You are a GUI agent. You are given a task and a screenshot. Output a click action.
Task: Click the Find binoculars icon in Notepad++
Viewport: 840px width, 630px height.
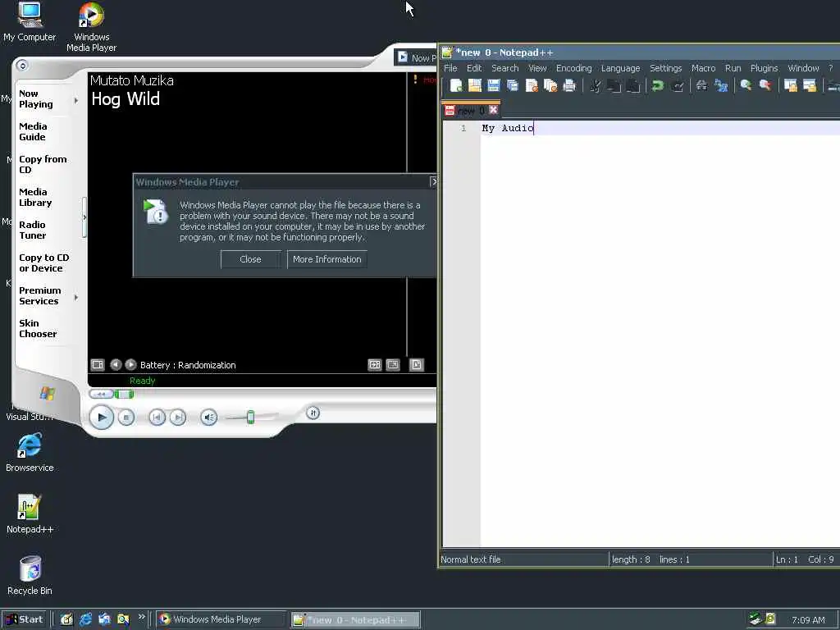tap(702, 85)
